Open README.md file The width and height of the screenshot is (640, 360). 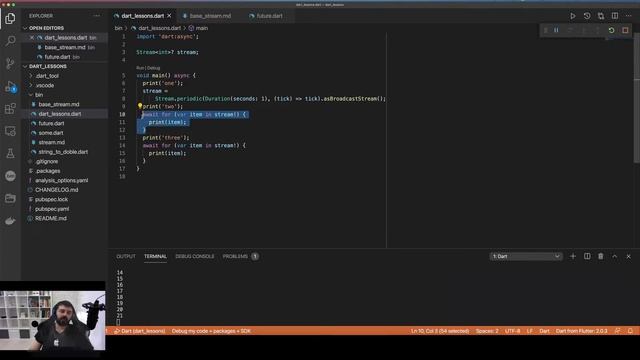[51, 218]
